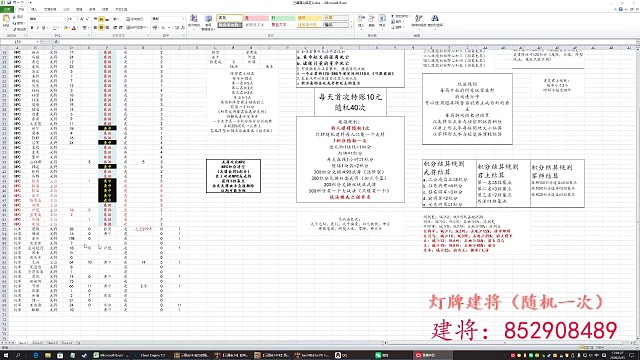Expand the cell styles gallery
The height and width of the screenshot is (360, 640).
tap(351, 27)
